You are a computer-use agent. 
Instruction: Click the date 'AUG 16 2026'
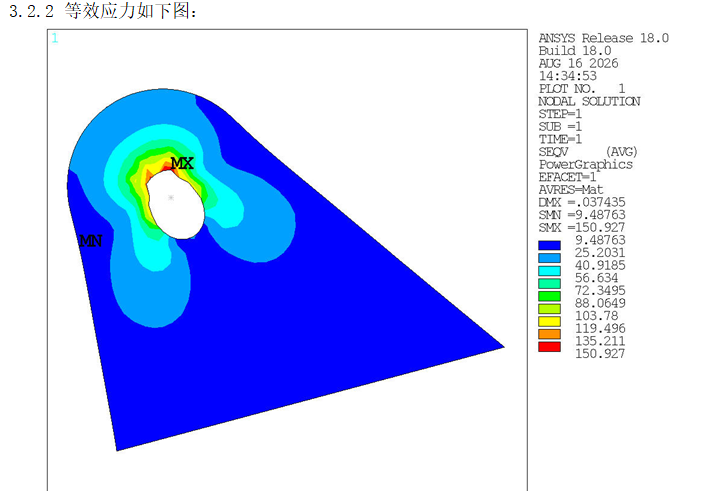[x=578, y=63]
